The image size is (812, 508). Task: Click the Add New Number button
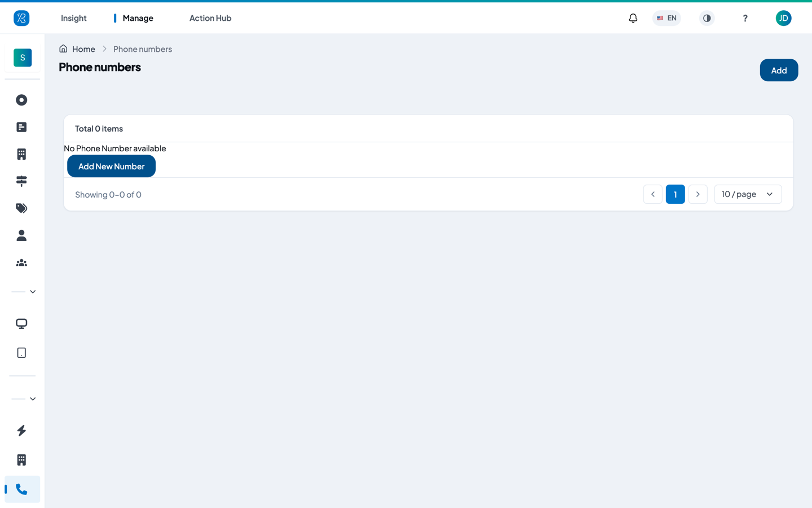(x=111, y=166)
